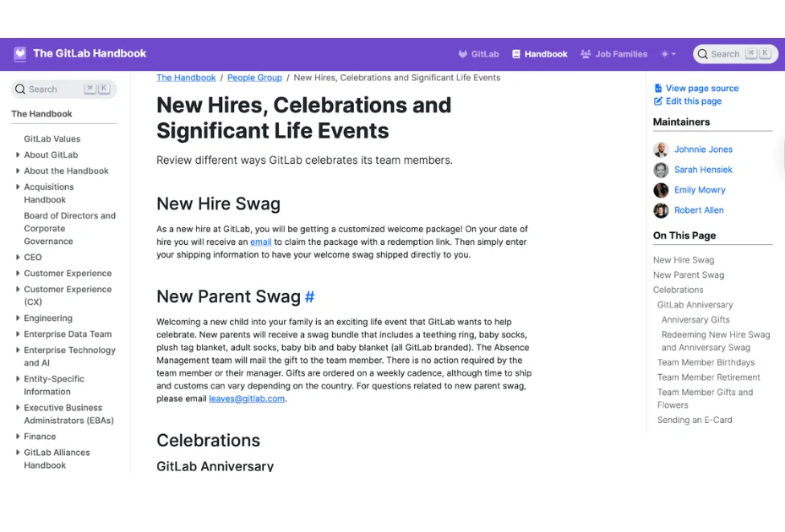Image resolution: width=785 pixels, height=532 pixels.
Task: Open Johnnie Jones maintainer profile
Action: 703,149
